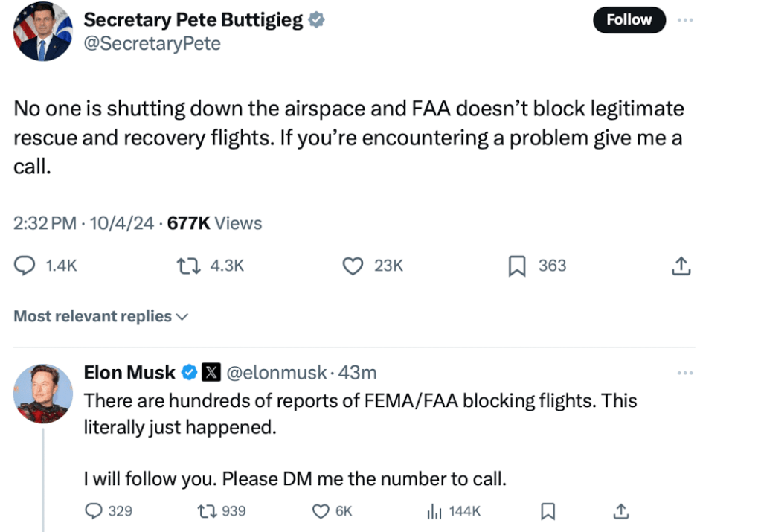Open Elon Musk's avatar
This screenshot has width=761, height=532.
point(43,394)
